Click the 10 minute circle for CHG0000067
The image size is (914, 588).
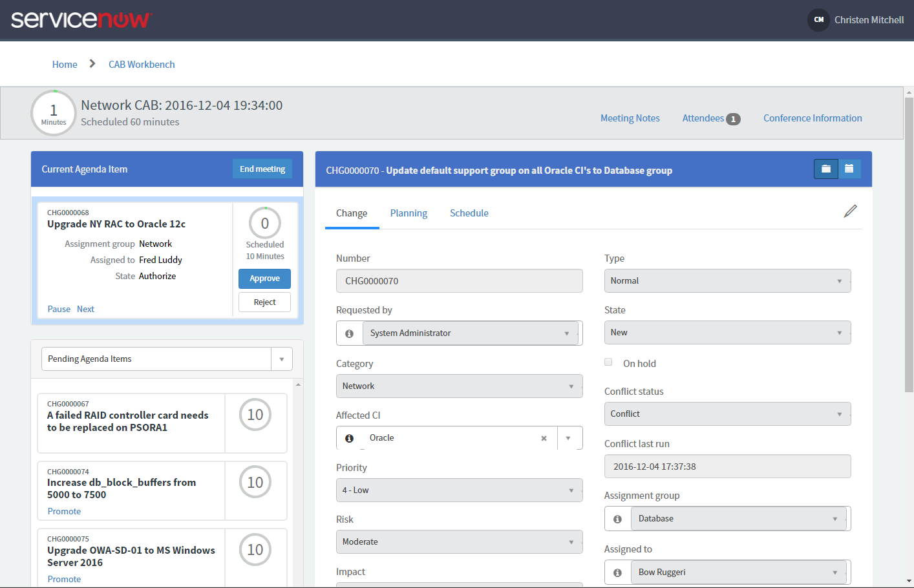[x=255, y=415]
